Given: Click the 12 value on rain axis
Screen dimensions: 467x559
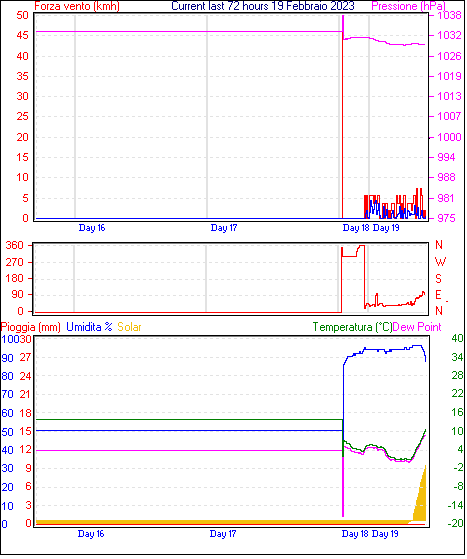Looking at the screenshot, I should pyautogui.click(x=25, y=450).
